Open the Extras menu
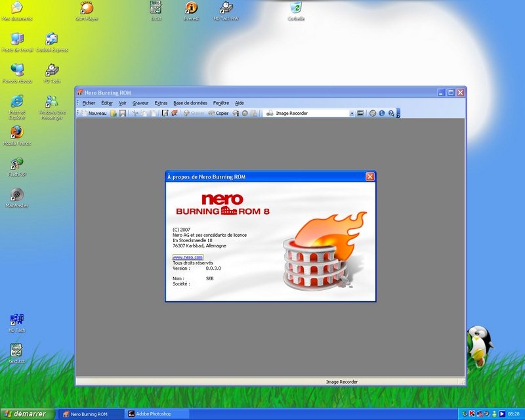525x420 pixels. coord(161,103)
